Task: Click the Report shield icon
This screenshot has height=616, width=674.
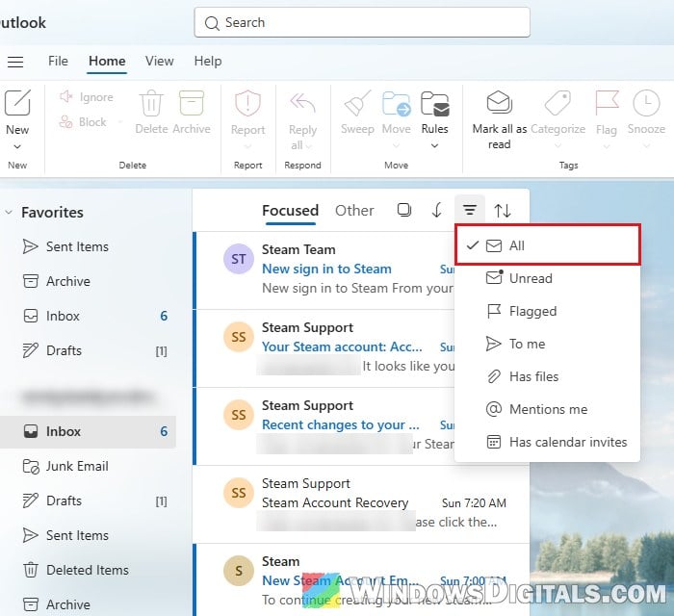Action: coord(247,103)
